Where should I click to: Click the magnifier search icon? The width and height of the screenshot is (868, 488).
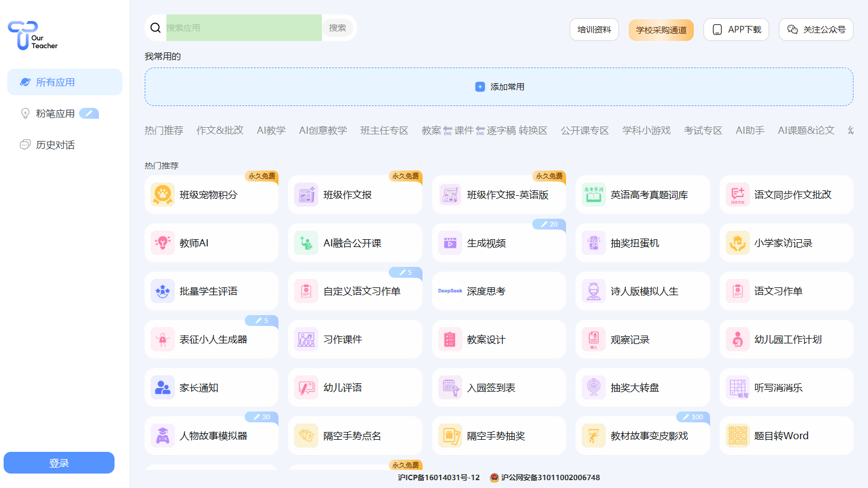(x=156, y=28)
